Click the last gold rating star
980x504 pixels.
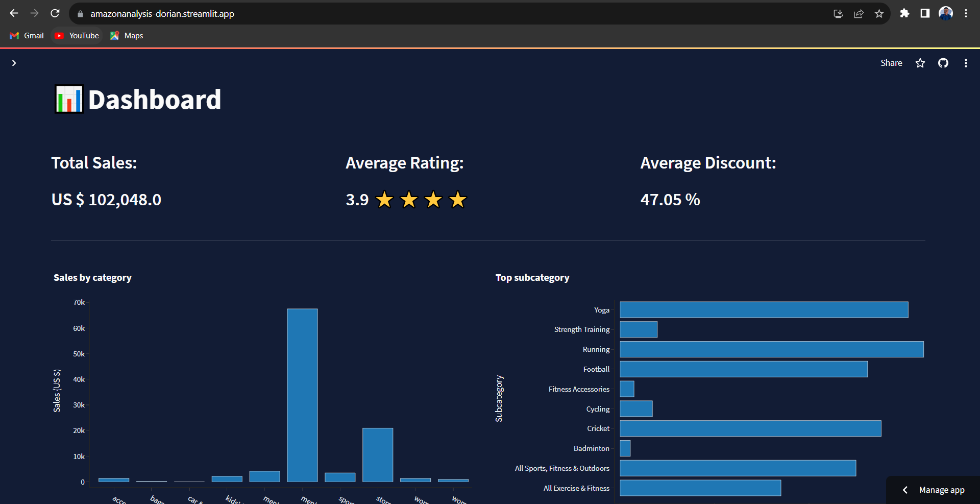pyautogui.click(x=458, y=200)
